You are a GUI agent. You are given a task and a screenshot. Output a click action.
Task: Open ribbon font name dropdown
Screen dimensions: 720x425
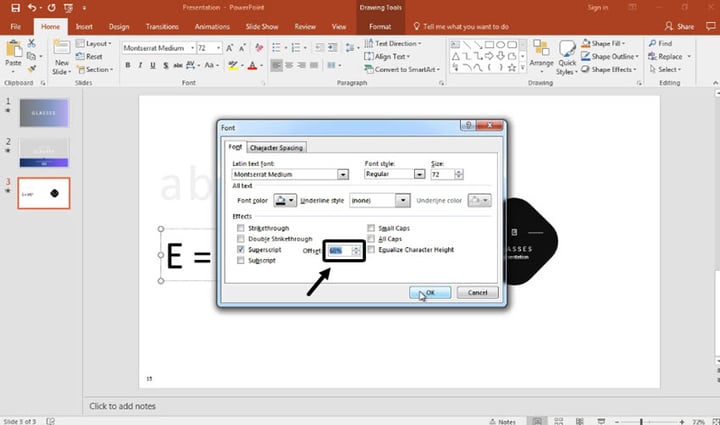(x=192, y=48)
